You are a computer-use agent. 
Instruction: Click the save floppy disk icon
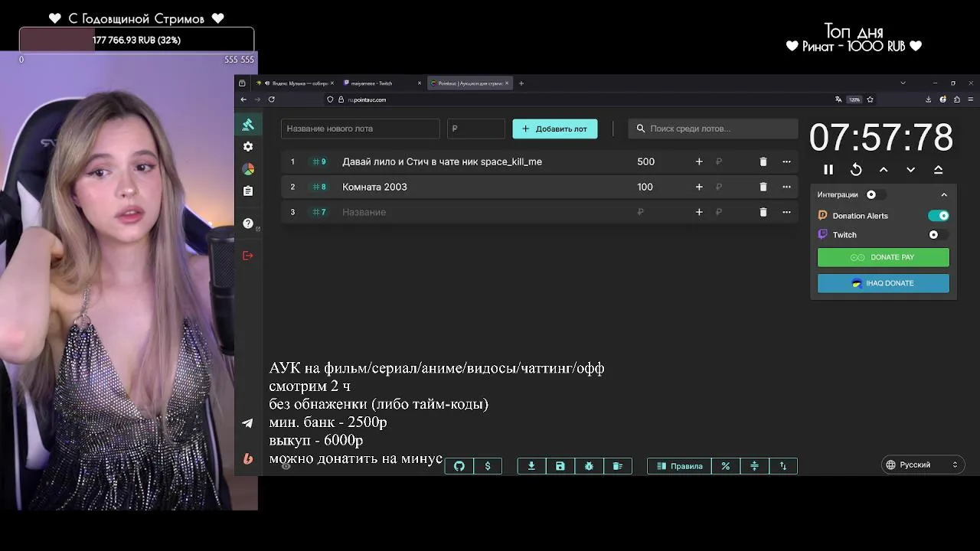coord(560,466)
